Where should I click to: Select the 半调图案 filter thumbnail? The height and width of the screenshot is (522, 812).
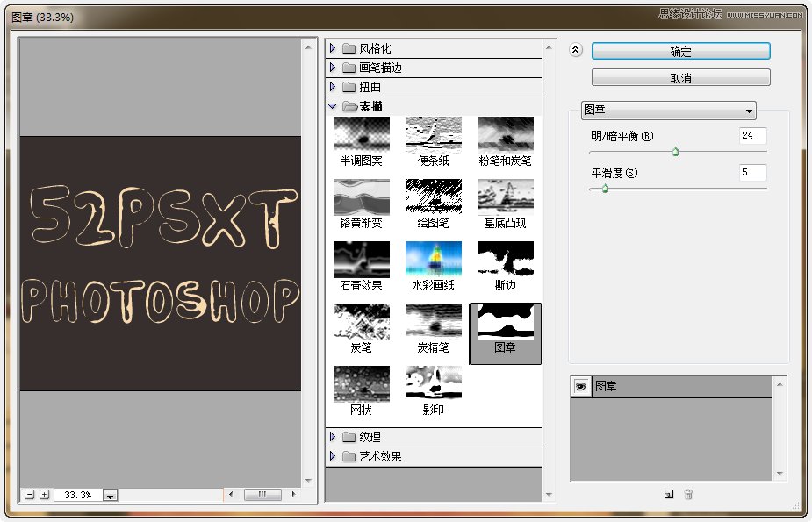tap(362, 134)
